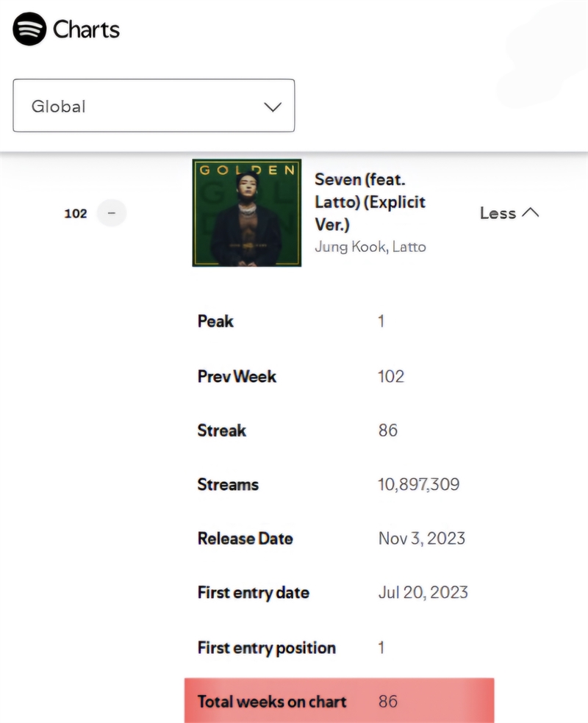Viewport: 588px width, 723px height.
Task: Click the Less text button
Action: tap(498, 213)
